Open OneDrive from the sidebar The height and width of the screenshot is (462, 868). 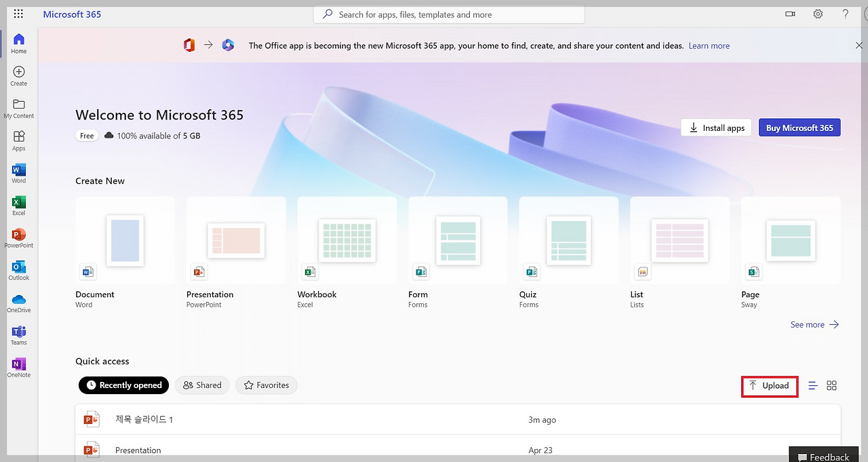(x=19, y=303)
